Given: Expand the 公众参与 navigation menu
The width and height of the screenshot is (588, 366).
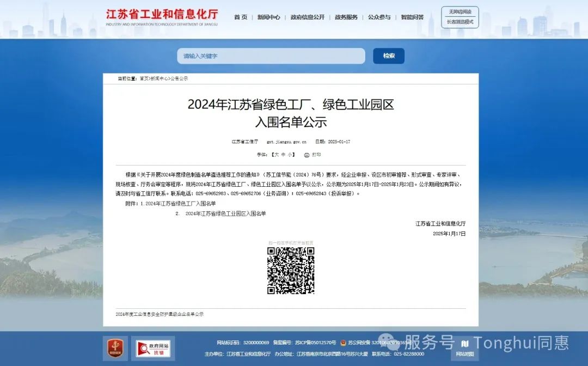Looking at the screenshot, I should click(x=379, y=17).
